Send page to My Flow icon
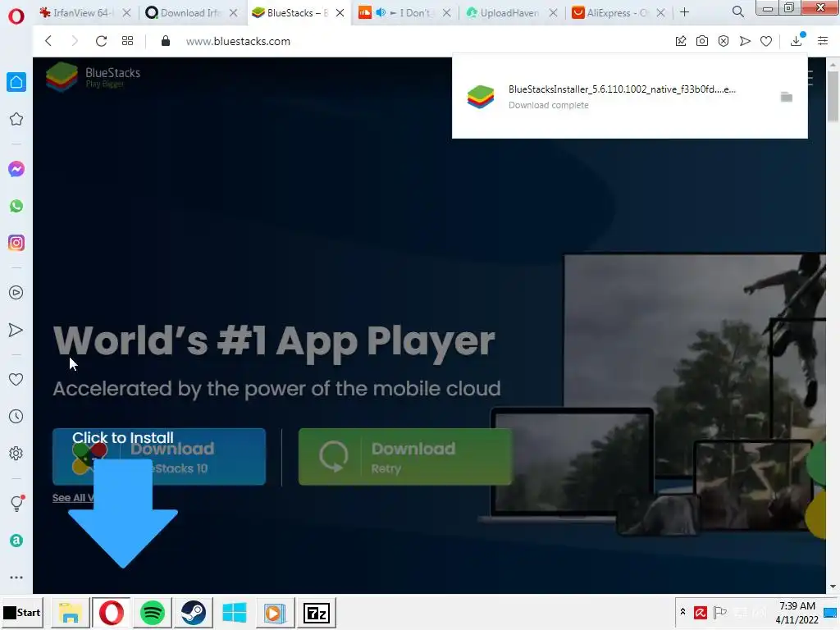The width and height of the screenshot is (840, 630). click(745, 41)
